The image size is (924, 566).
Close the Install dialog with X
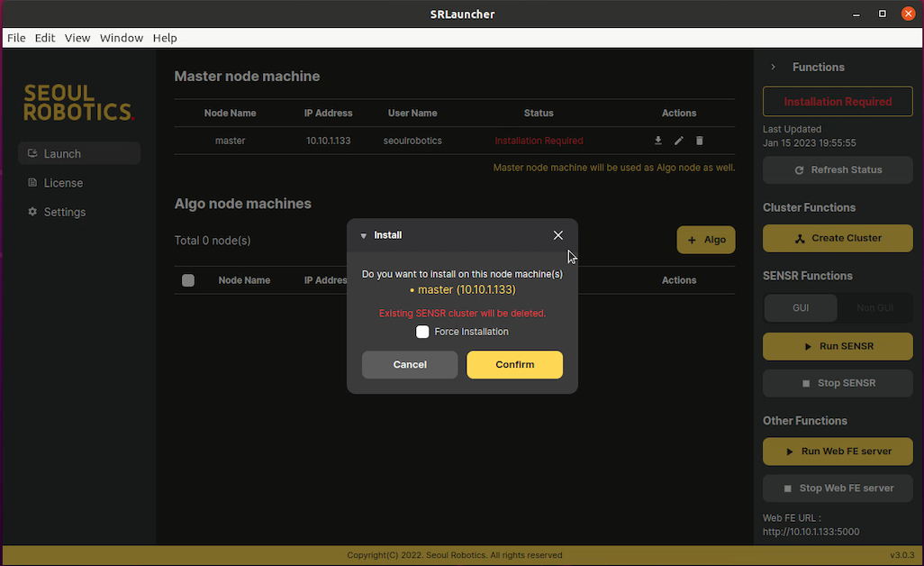[558, 235]
